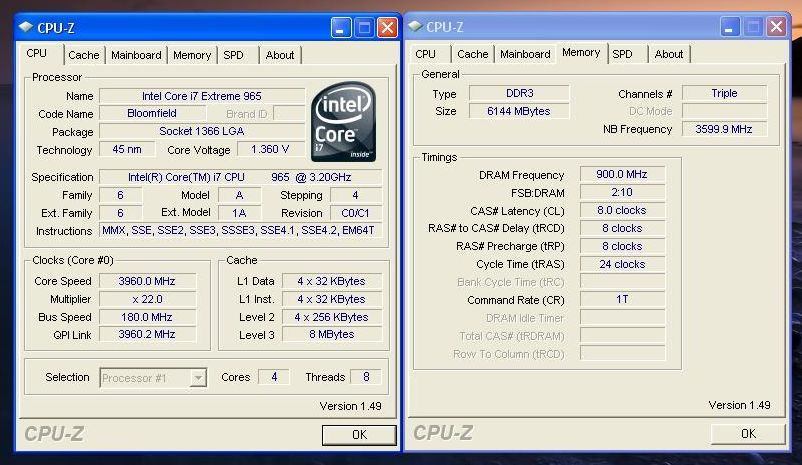Open Cache tab in right window

pos(473,54)
